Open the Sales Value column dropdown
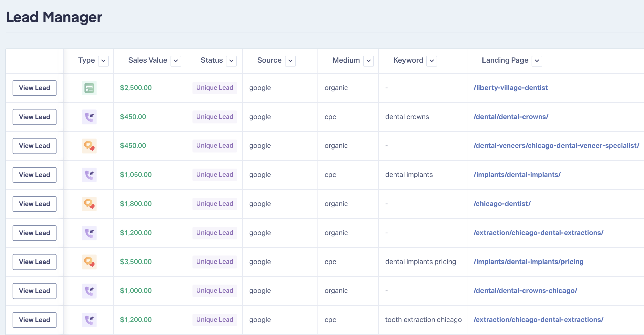This screenshot has height=335, width=644. pos(176,61)
